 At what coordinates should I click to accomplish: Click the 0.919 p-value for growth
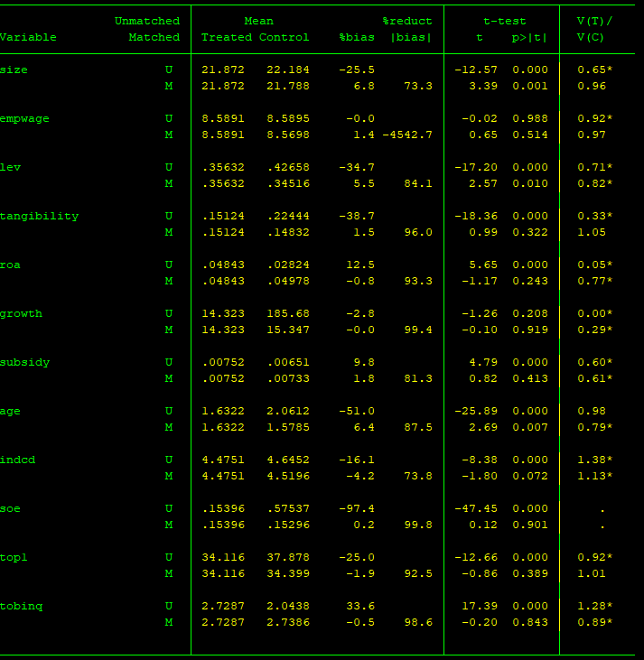click(x=530, y=330)
